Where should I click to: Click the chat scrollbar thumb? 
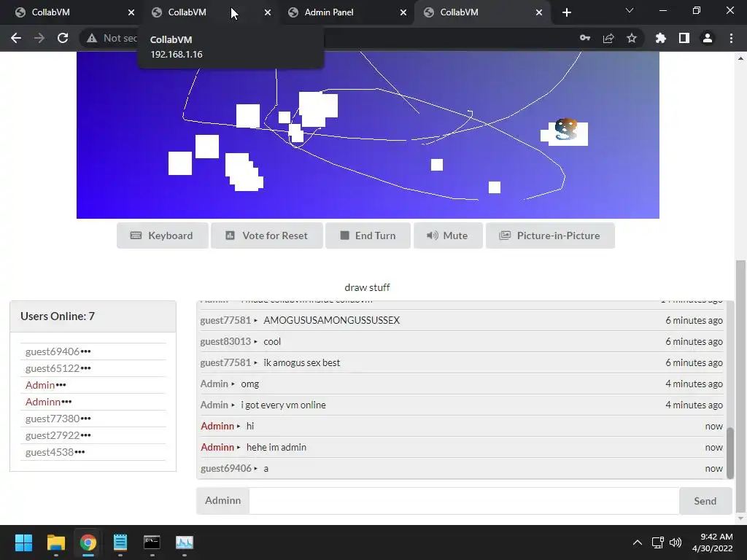(x=729, y=453)
